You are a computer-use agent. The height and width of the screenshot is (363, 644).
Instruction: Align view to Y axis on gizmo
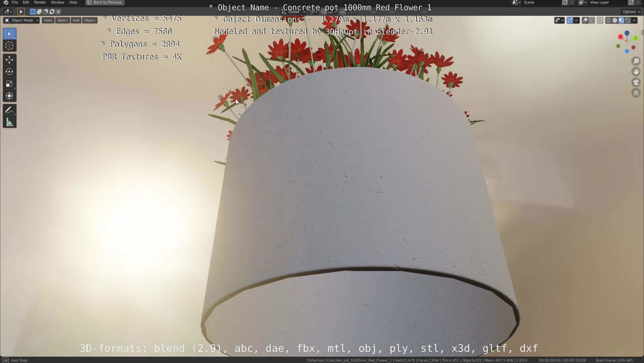pos(636,38)
